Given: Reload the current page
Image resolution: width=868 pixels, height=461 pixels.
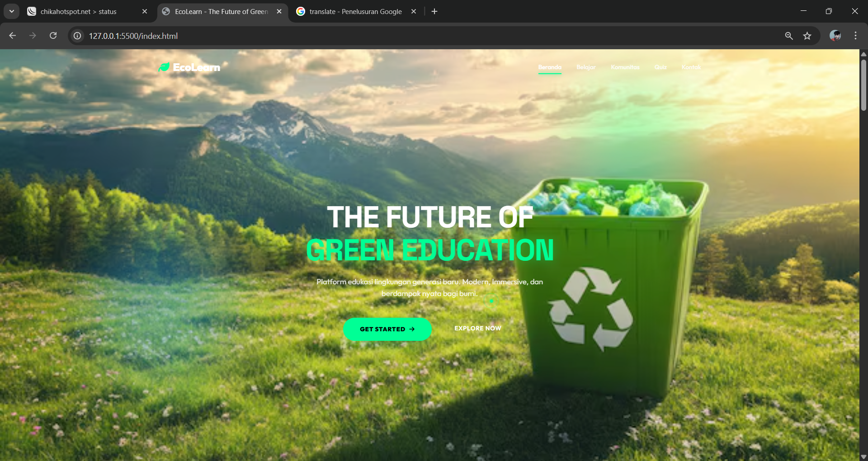Looking at the screenshot, I should click(53, 36).
